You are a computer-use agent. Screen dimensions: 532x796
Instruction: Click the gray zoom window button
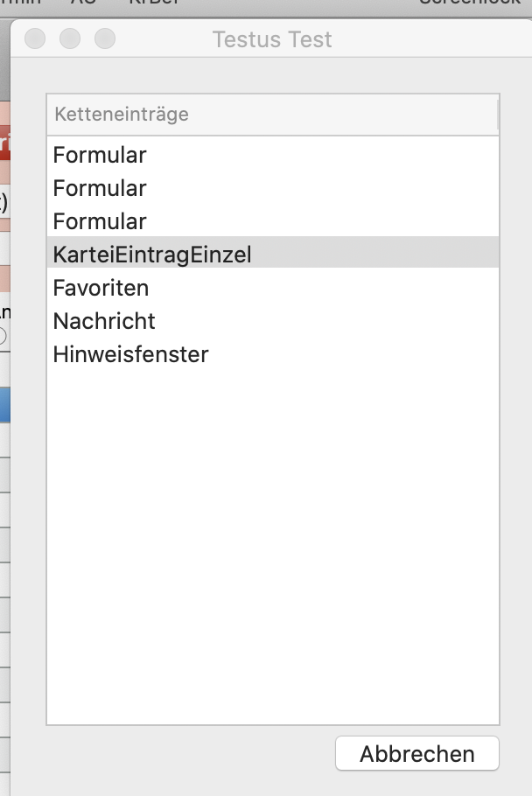pyautogui.click(x=105, y=38)
